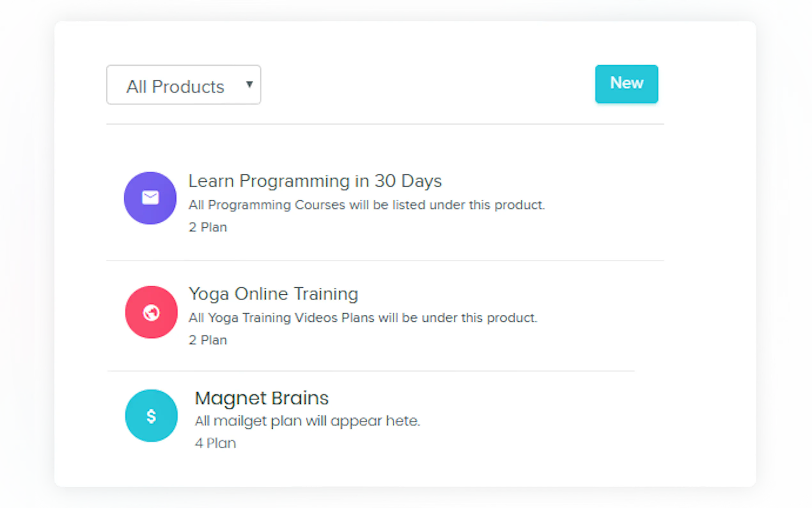Click the Yoga Training Videos description text
The image size is (812, 508).
(x=363, y=318)
